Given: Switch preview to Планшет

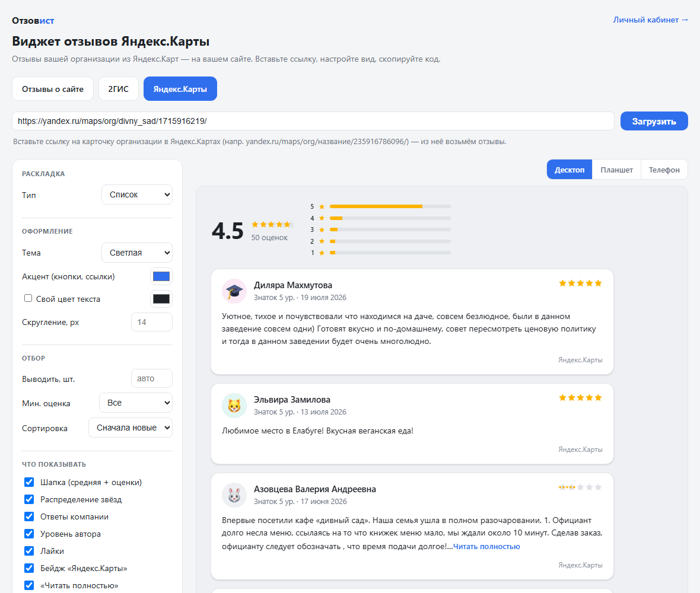Looking at the screenshot, I should pos(616,170).
